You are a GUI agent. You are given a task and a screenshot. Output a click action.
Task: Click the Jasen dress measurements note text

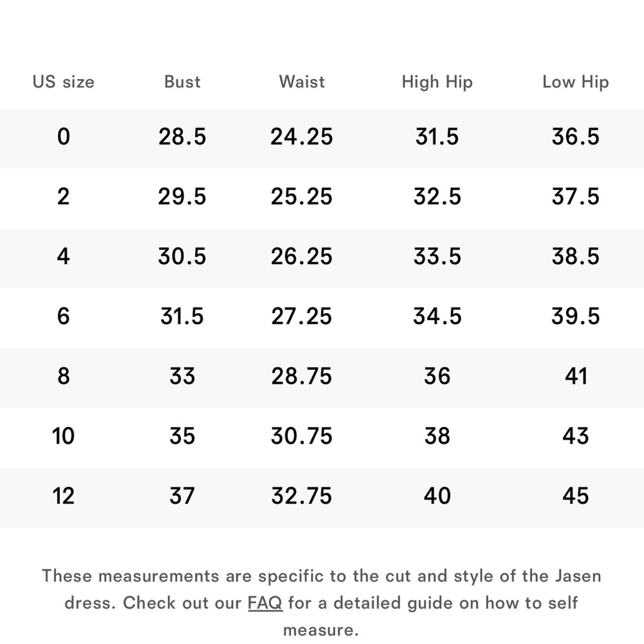pos(321,603)
